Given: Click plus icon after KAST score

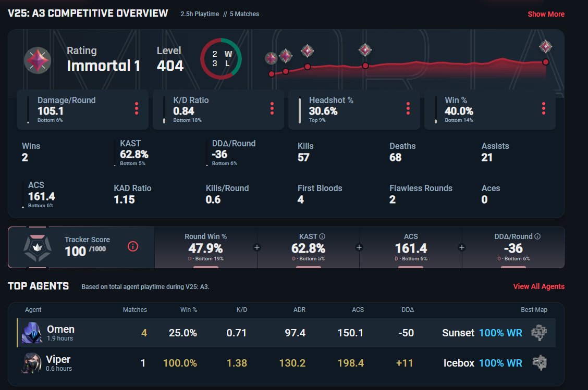Looking at the screenshot, I should 359,247.
